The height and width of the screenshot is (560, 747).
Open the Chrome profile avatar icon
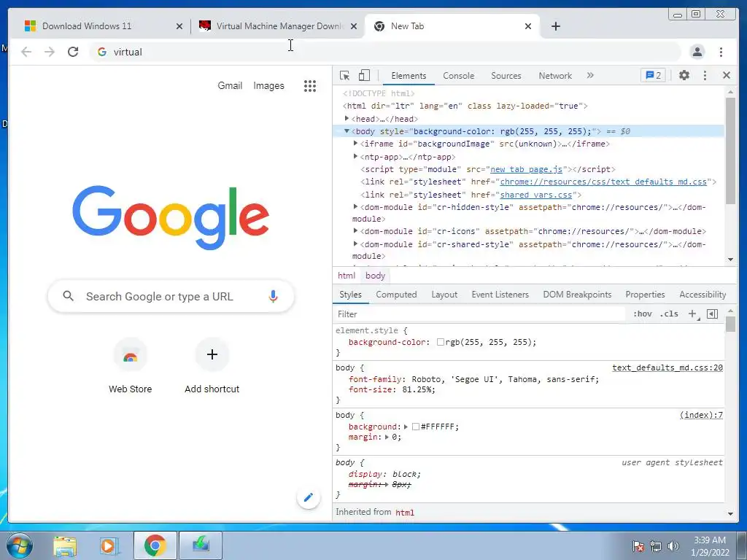(697, 52)
